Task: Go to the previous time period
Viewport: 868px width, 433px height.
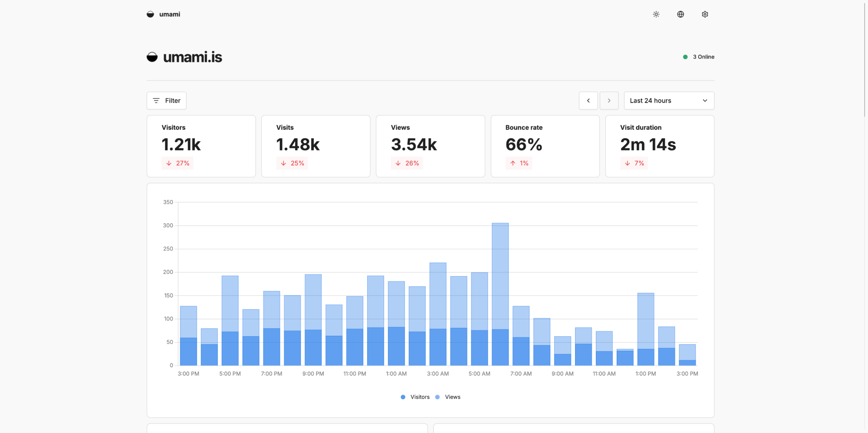Action: pos(588,100)
